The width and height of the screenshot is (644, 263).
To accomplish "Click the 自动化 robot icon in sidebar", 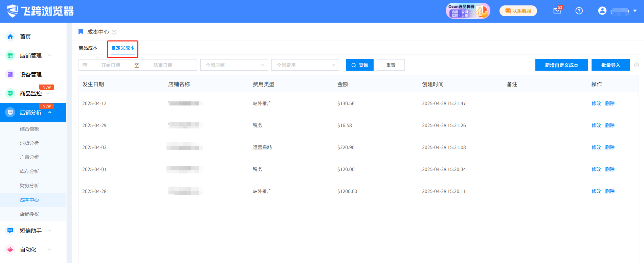I will 10,249.
